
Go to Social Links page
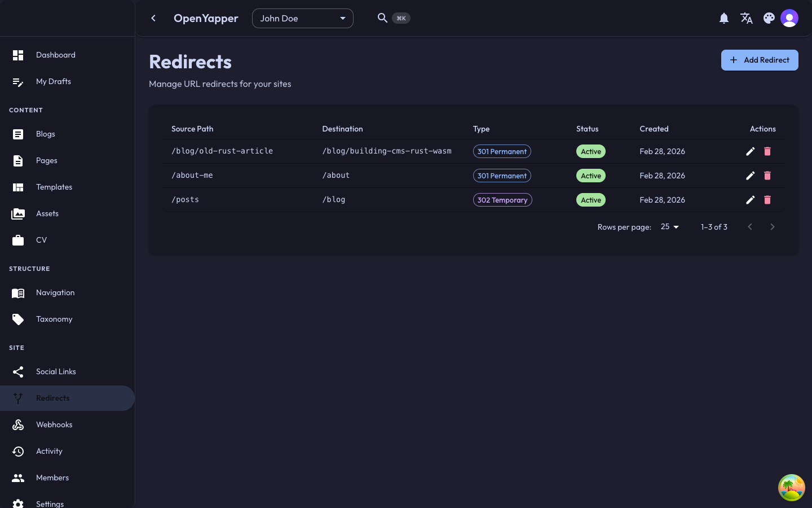pos(56,371)
